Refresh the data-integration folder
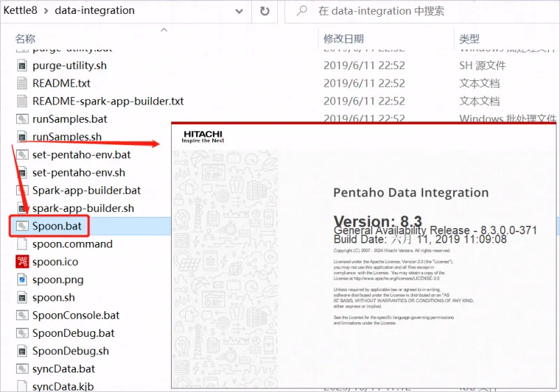 [x=265, y=11]
